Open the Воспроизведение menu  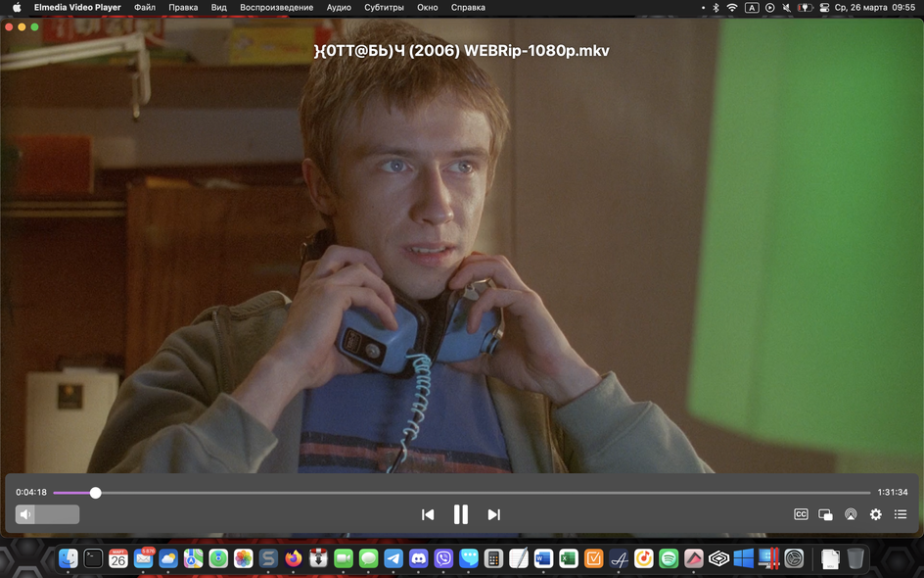(x=276, y=8)
